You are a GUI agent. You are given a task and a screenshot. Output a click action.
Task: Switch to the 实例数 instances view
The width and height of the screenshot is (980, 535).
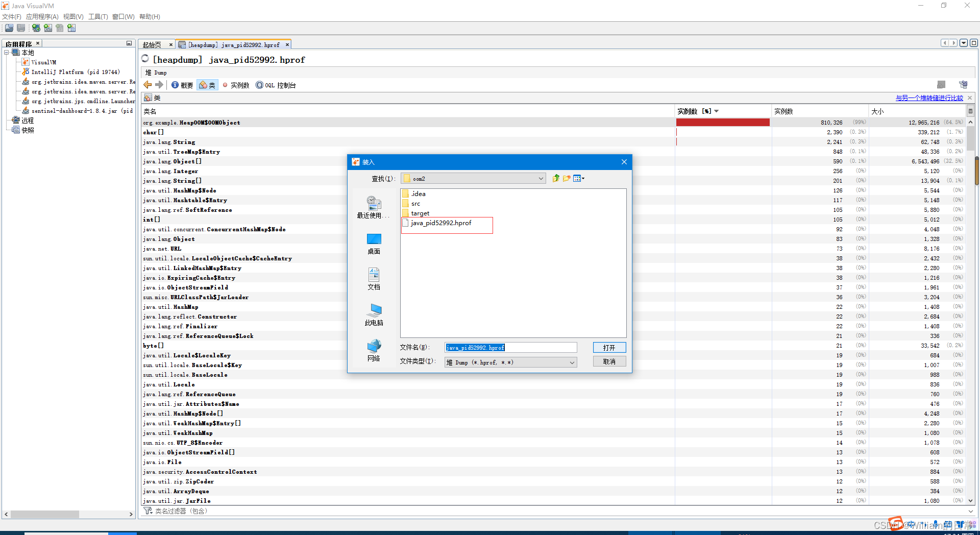(x=236, y=85)
